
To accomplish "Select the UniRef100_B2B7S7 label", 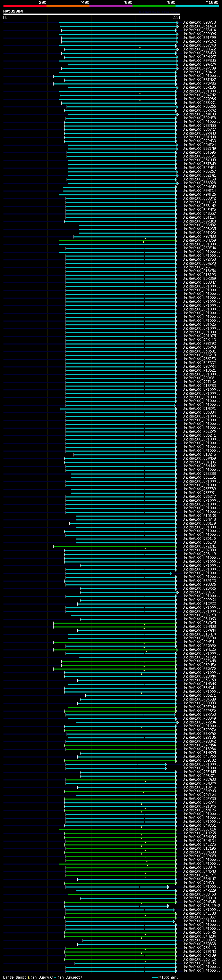I will click(x=199, y=592).
